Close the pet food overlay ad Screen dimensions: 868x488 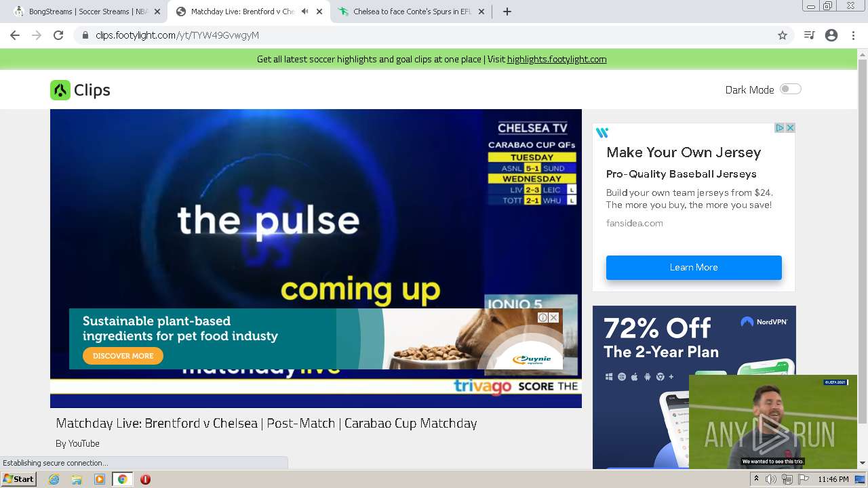tap(554, 317)
